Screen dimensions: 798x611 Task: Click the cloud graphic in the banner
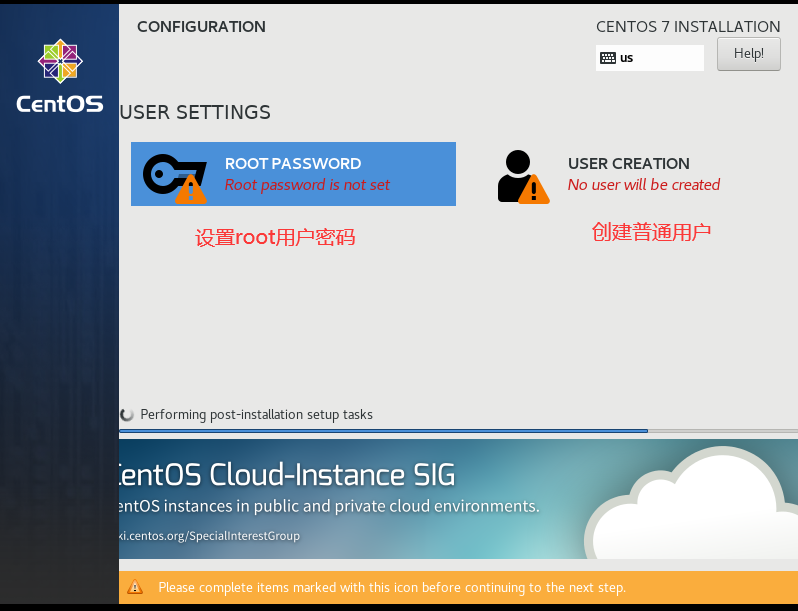(x=691, y=504)
